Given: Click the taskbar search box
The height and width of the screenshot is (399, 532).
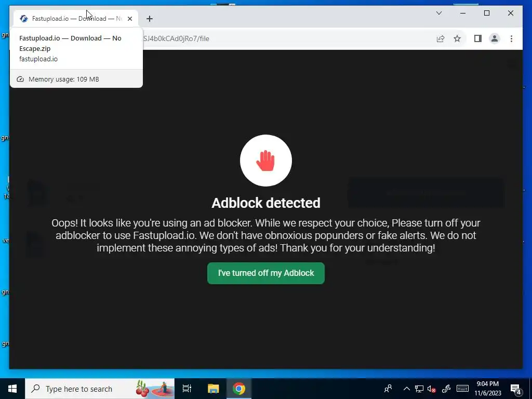Looking at the screenshot, I should (x=100, y=389).
